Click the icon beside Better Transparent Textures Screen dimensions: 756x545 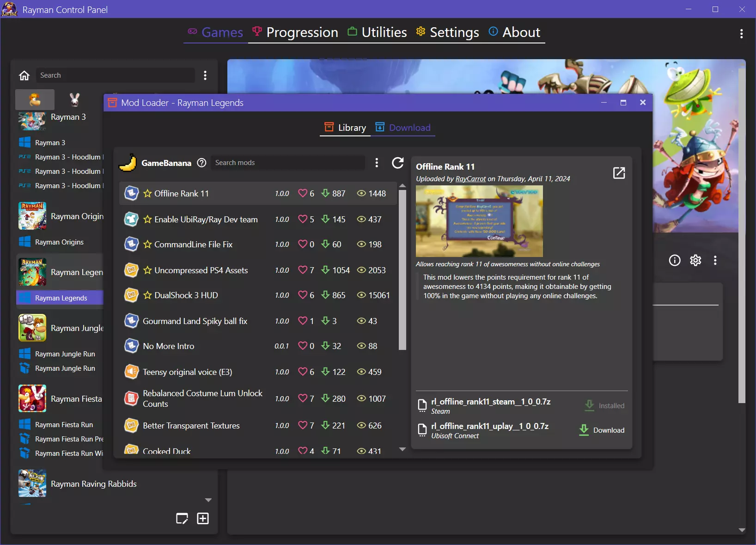click(x=132, y=425)
